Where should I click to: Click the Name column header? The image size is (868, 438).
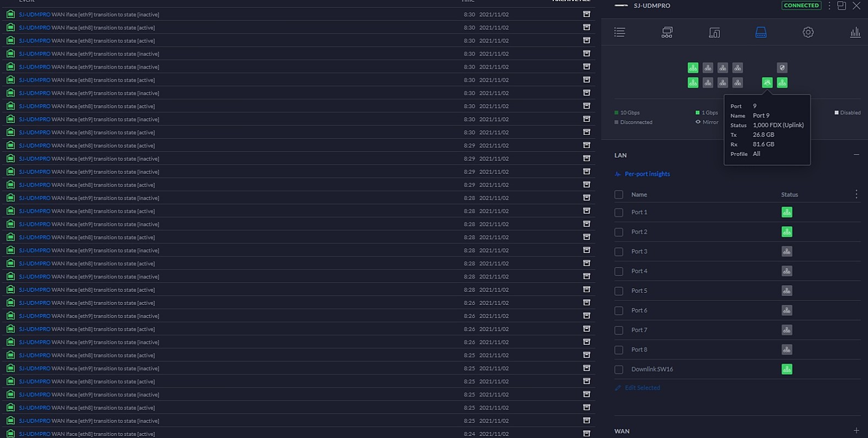[x=639, y=195]
